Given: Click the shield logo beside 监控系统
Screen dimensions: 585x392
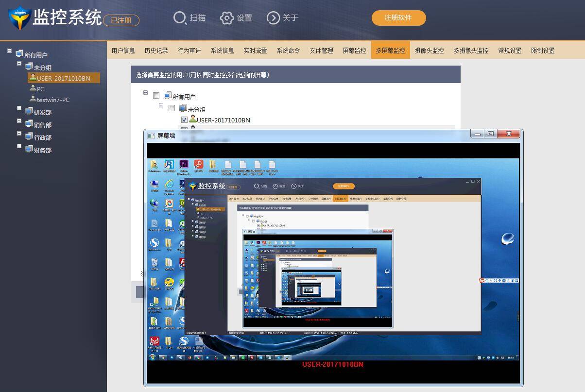Looking at the screenshot, I should (x=20, y=18).
